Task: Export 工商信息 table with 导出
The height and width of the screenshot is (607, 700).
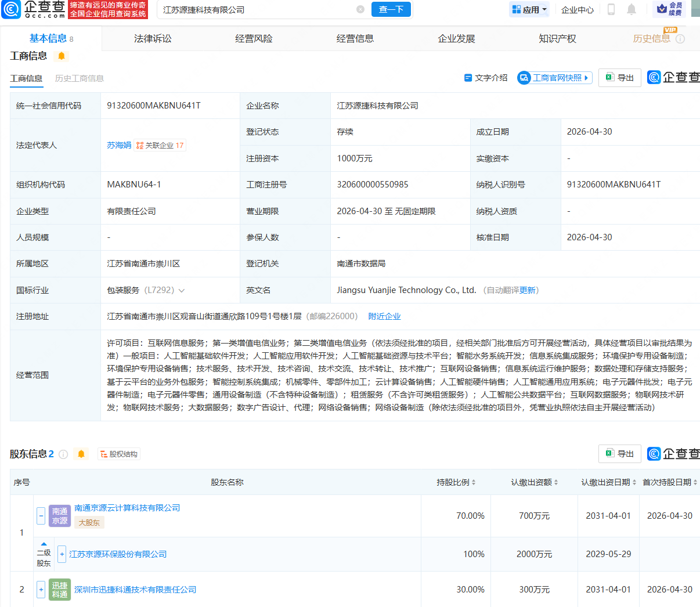Action: tap(619, 77)
